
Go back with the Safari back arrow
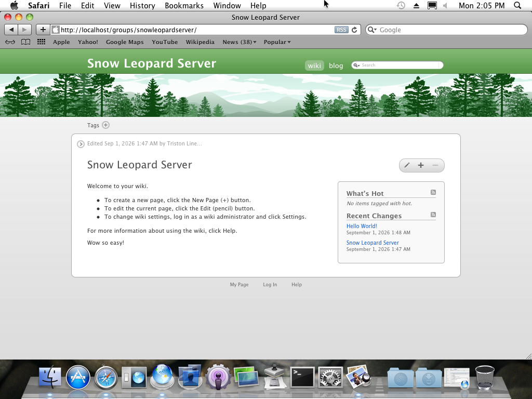(11, 30)
